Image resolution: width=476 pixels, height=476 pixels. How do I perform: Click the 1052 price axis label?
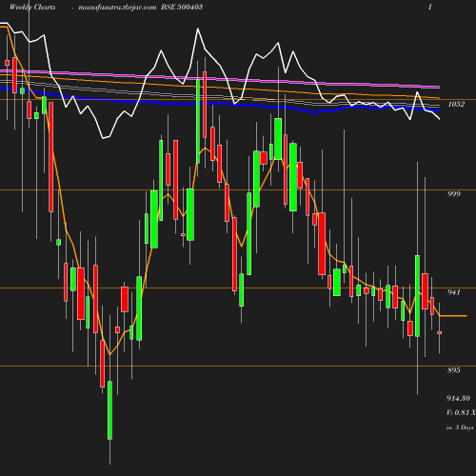(456, 104)
